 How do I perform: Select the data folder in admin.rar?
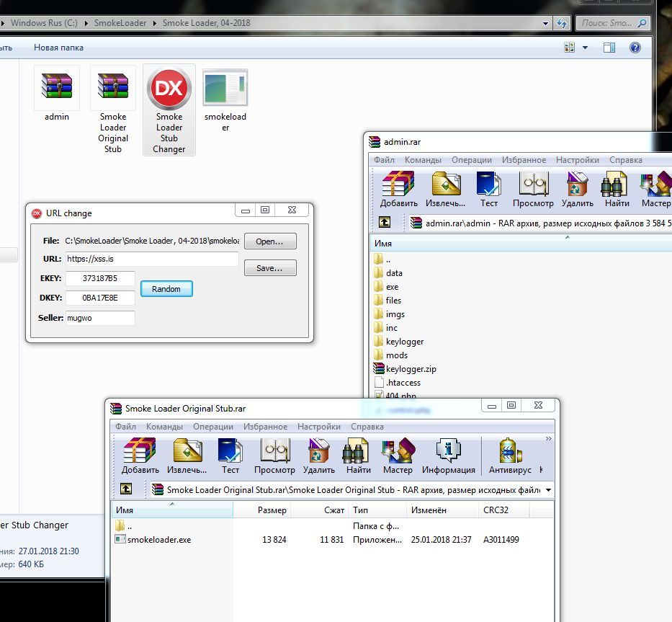coord(388,273)
